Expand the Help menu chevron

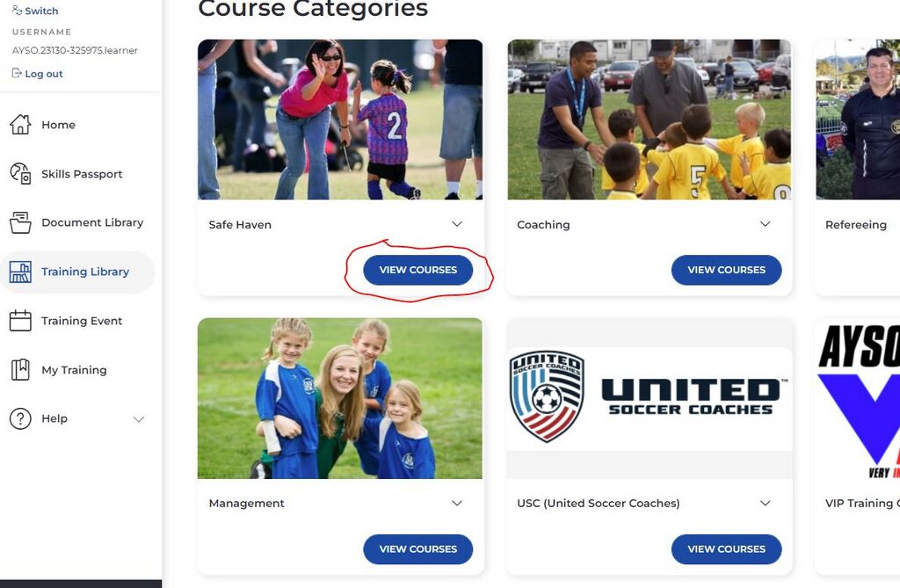138,419
